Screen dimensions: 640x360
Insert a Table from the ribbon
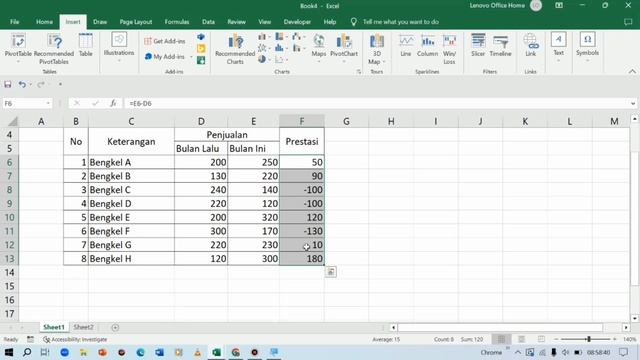pyautogui.click(x=85, y=45)
